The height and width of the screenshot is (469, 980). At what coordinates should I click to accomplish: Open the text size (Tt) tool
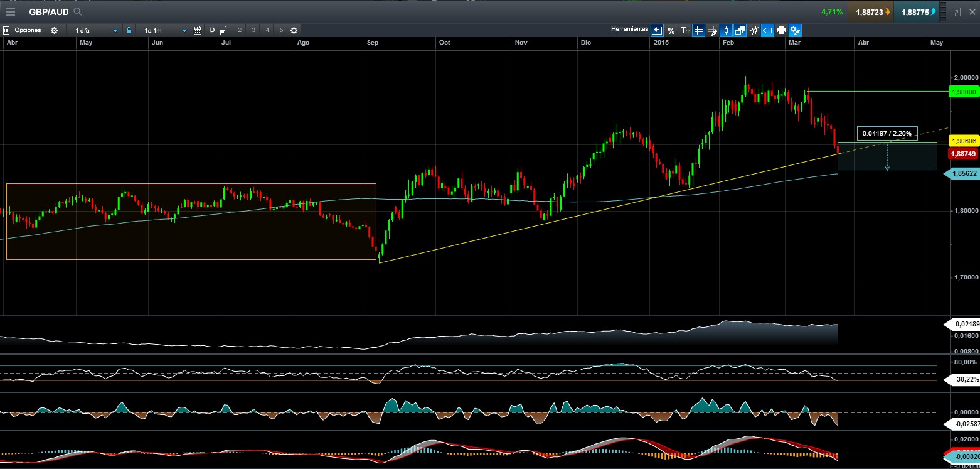coord(685,30)
